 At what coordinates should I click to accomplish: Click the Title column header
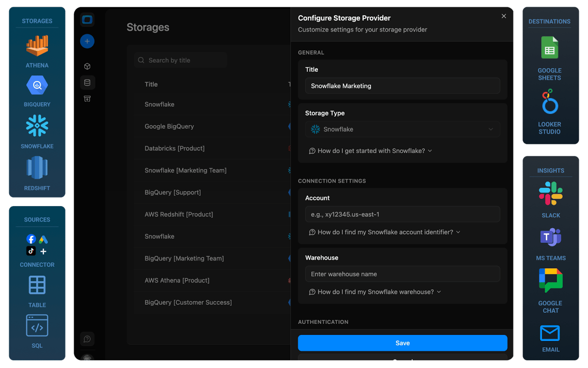click(151, 84)
